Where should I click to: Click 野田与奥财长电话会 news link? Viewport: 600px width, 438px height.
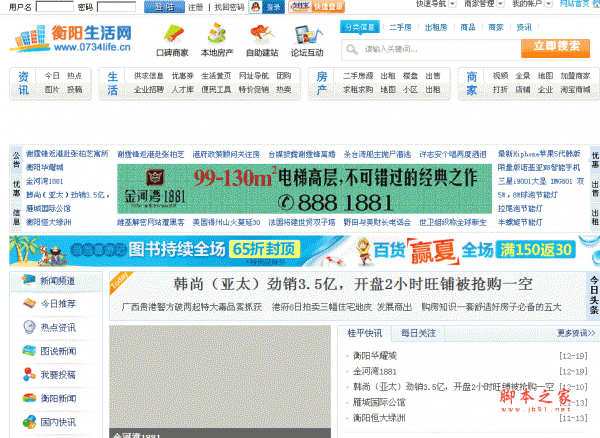[x=377, y=222]
